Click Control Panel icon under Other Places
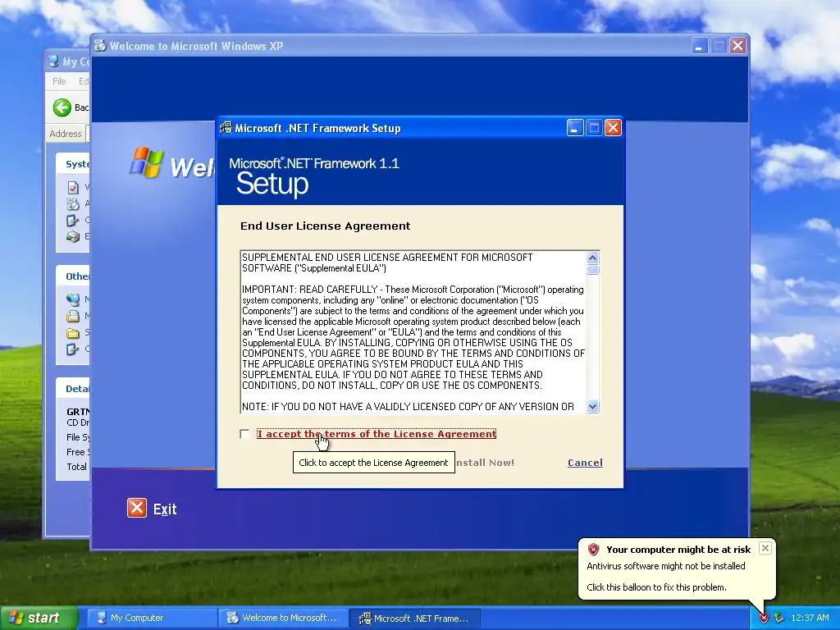The image size is (840, 630). click(73, 349)
